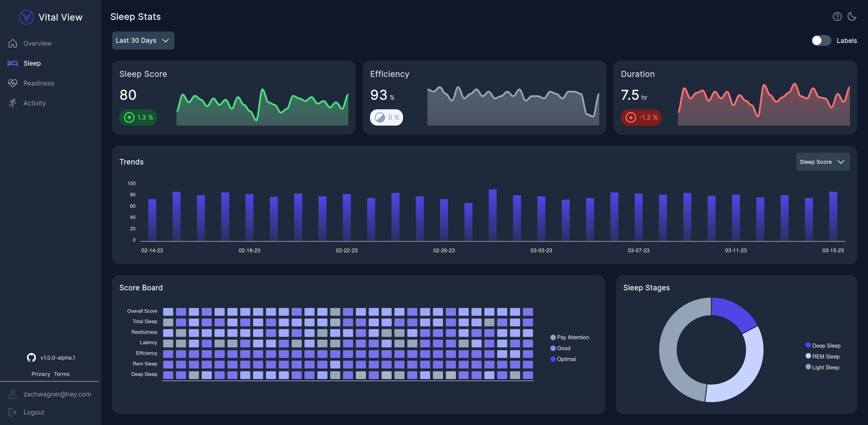
Task: Click the user profile icon by email
Action: 12,394
